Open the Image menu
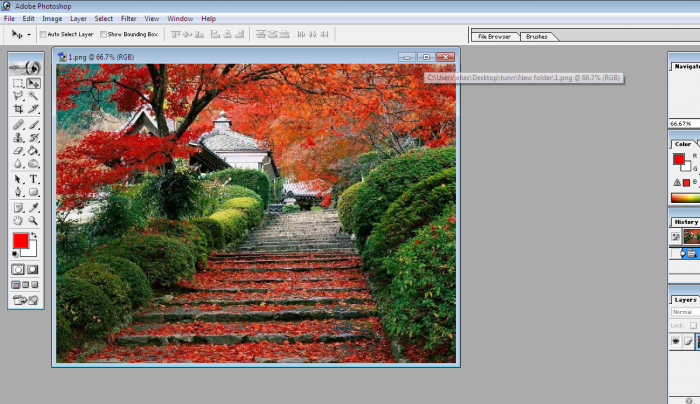This screenshot has width=700, height=404. (52, 18)
